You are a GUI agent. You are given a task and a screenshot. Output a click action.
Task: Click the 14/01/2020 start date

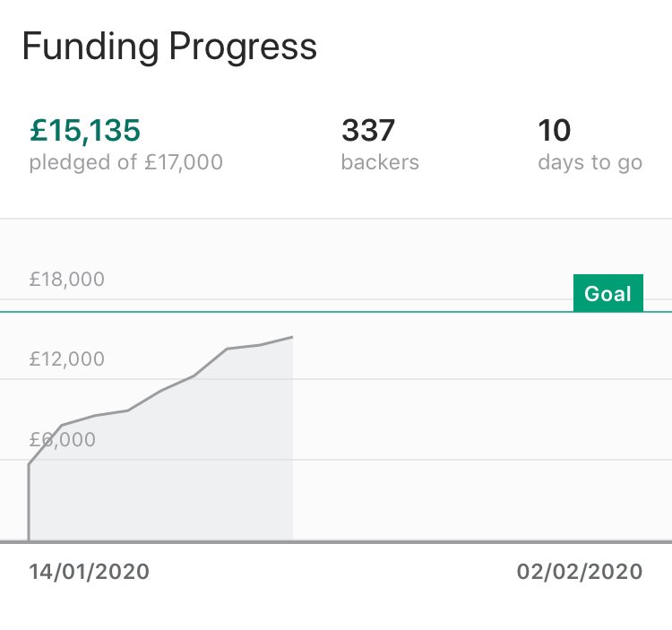click(x=89, y=572)
